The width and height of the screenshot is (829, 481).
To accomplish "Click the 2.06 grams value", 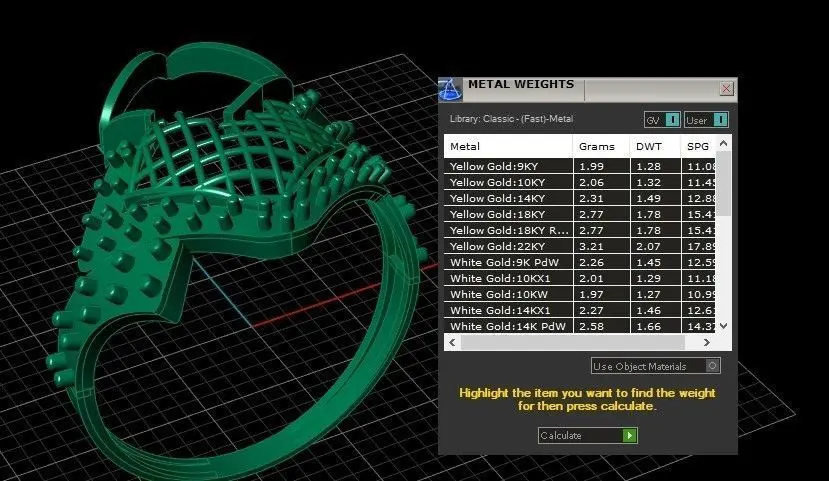I will (591, 182).
